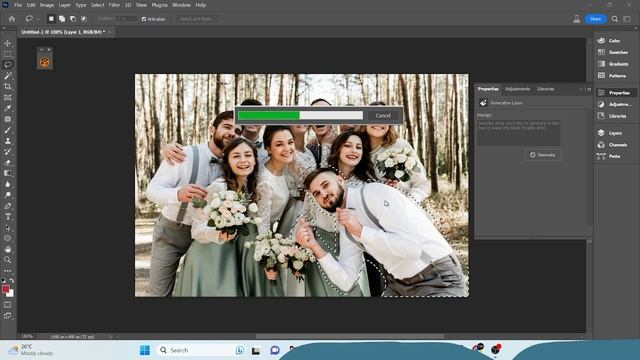Select the Move tool
Image resolution: width=640 pixels, height=360 pixels.
tap(8, 43)
